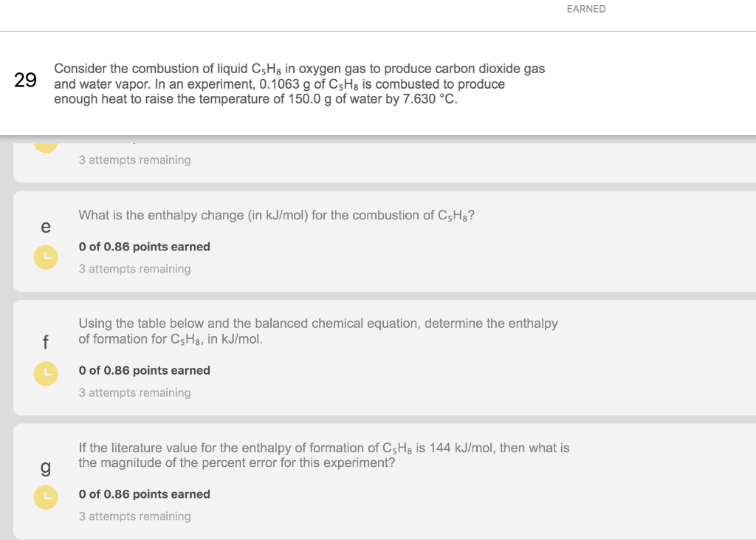Image resolution: width=756 pixels, height=540 pixels.
Task: Select the part letter 'g' label
Action: pos(46,467)
